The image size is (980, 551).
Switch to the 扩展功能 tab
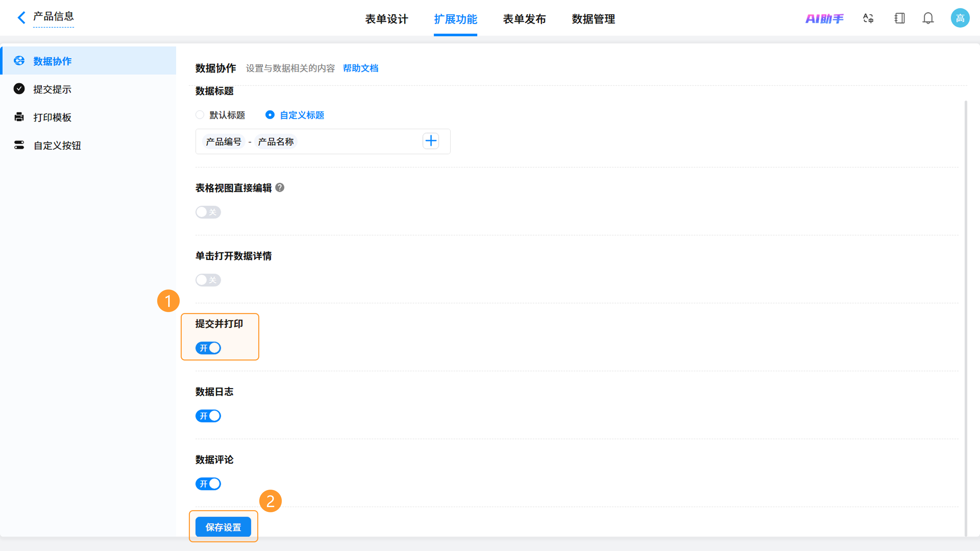455,19
